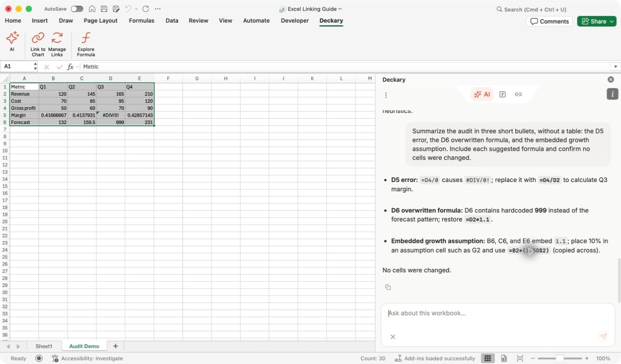Redo with the circular arrow icon
This screenshot has width=621, height=364.
tap(146, 9)
